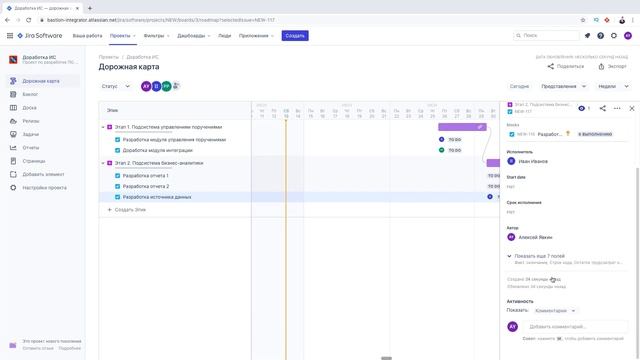Open a new browser tab

coord(90,8)
